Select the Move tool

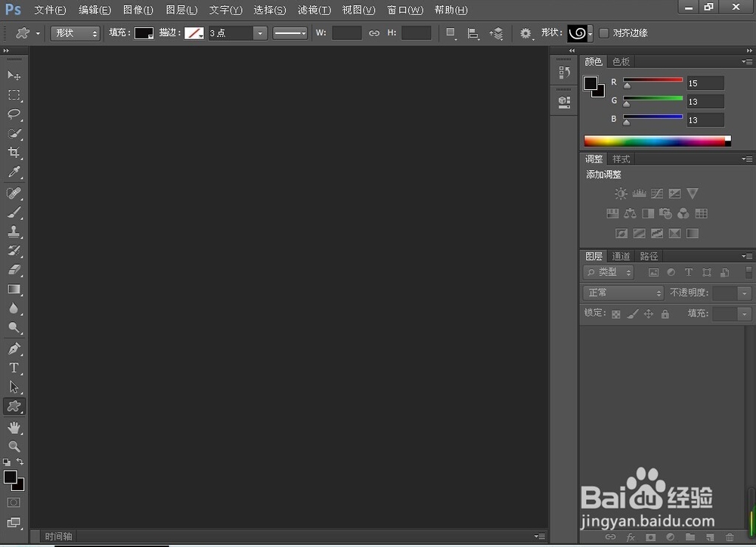coord(14,76)
